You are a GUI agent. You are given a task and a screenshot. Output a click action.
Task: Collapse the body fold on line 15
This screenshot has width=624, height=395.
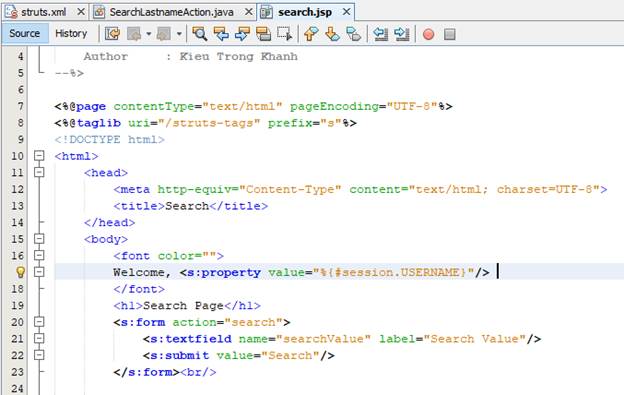[39, 239]
